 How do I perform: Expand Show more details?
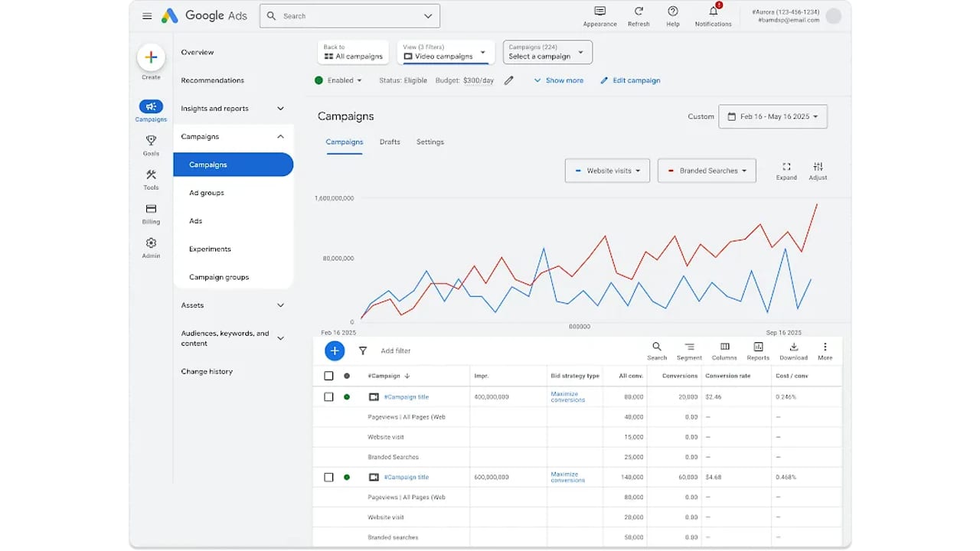tap(559, 80)
